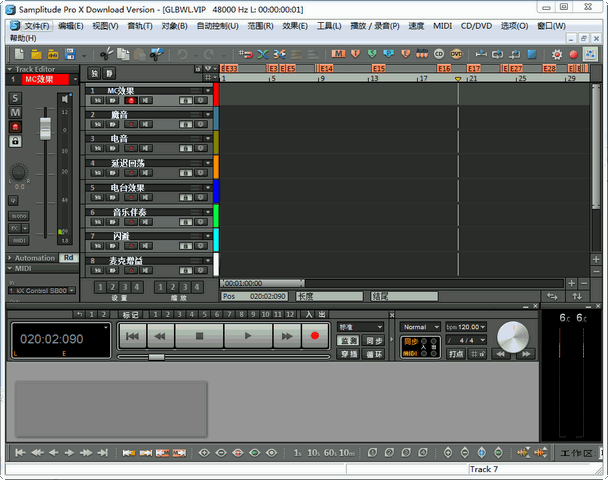Screen dimensions: 608x480
Task: Click marker button 12 in the 标记 row
Action: [290, 314]
